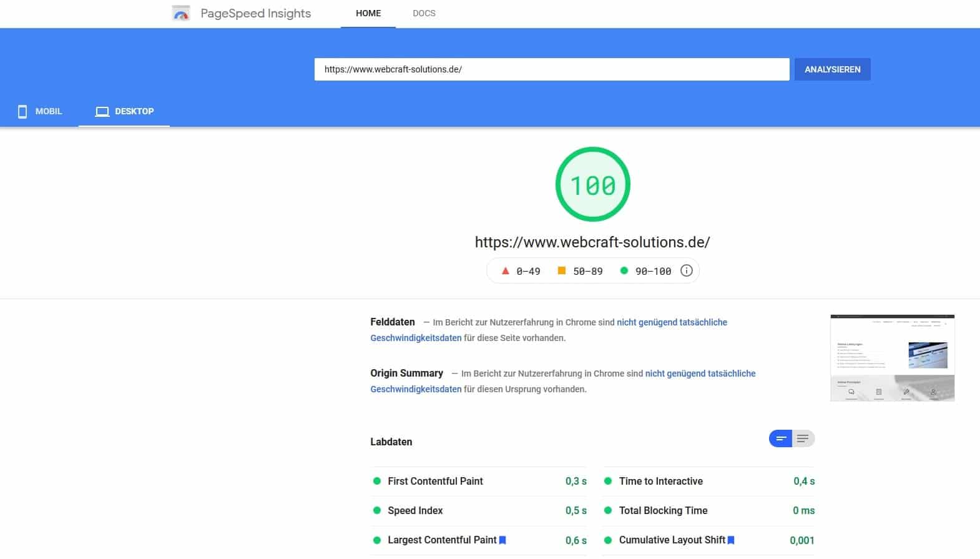This screenshot has width=980, height=559.
Task: Click the page screenshot thumbnail
Action: (x=892, y=358)
